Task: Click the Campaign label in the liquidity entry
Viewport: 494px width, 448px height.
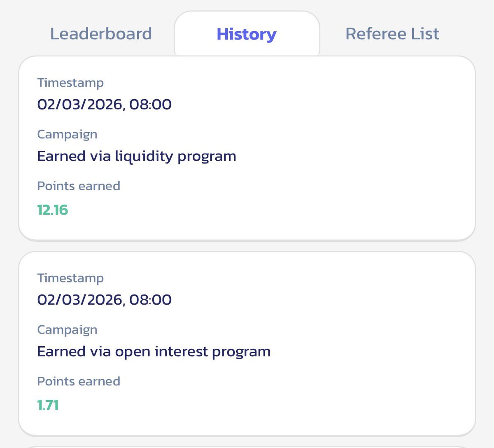Action: pyautogui.click(x=67, y=134)
